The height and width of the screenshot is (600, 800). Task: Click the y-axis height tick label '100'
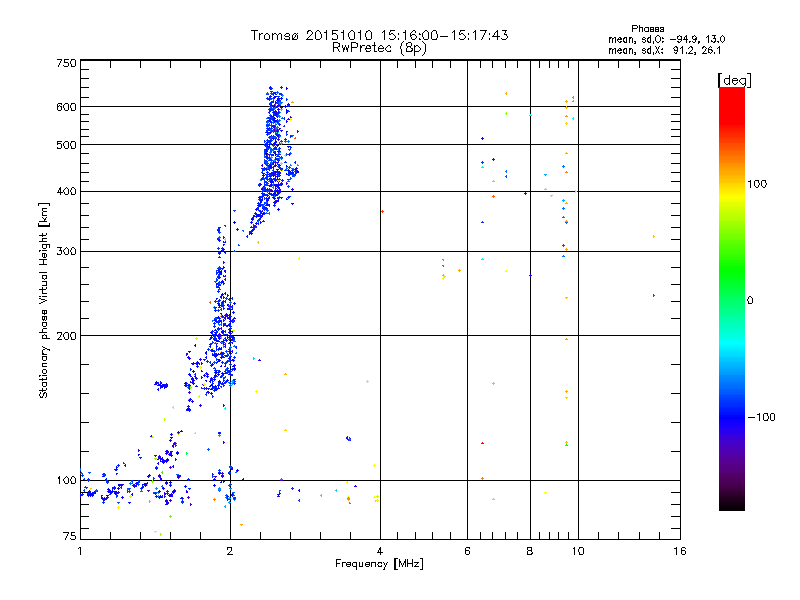coord(66,481)
